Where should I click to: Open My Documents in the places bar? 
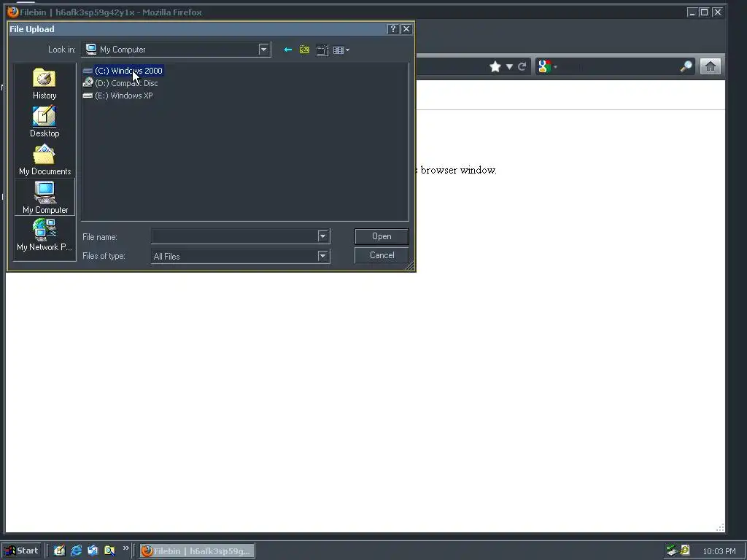pyautogui.click(x=44, y=160)
